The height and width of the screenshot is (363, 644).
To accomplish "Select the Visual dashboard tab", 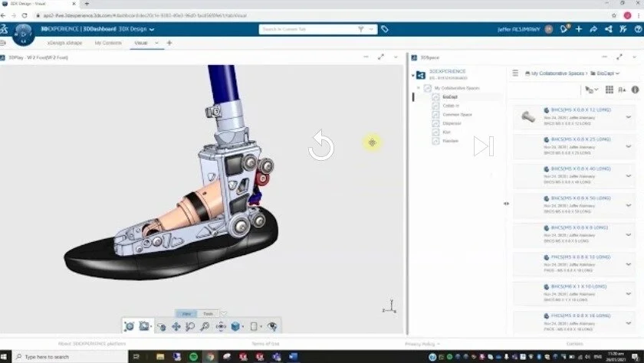I will coord(141,43).
